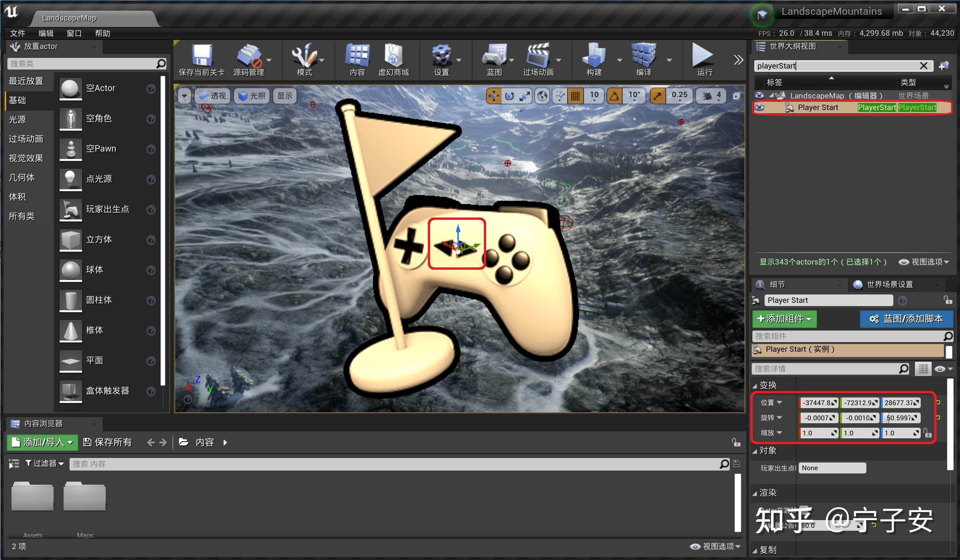Collapse the LandscapeMap tree row
The image size is (960, 560).
tap(771, 95)
